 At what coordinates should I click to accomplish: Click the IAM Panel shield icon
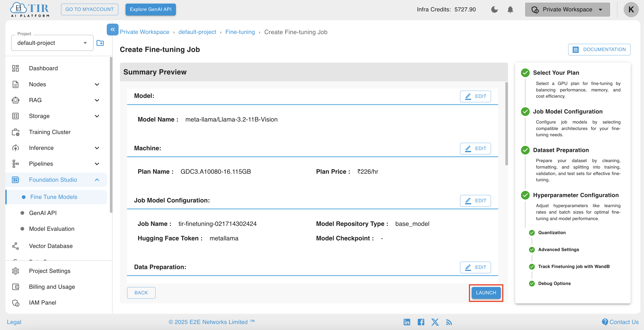(15, 303)
